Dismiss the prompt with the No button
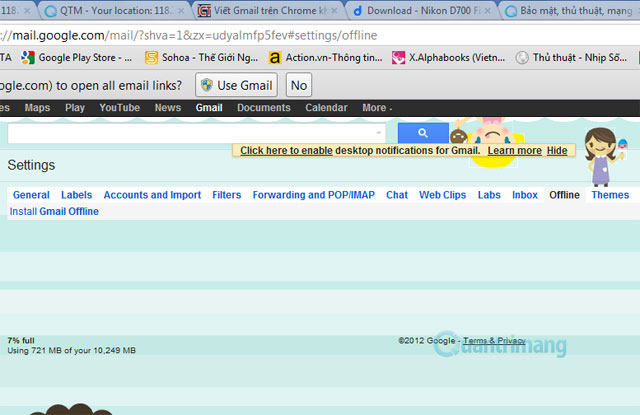640x415 pixels. coord(299,85)
